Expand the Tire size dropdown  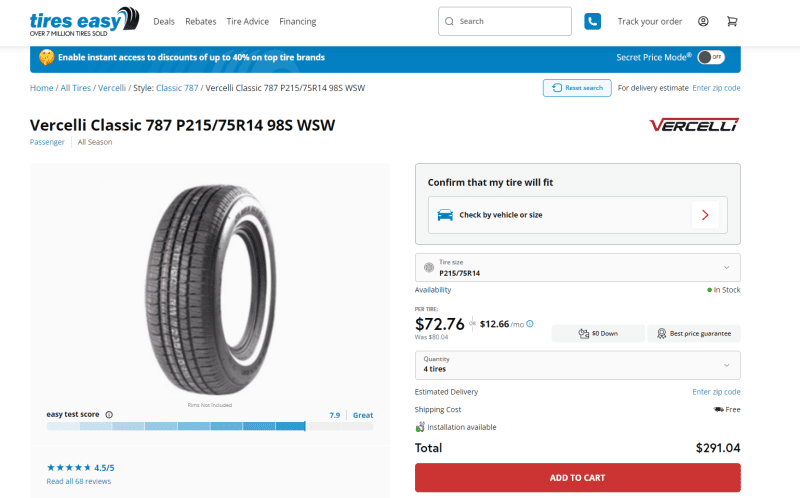577,268
